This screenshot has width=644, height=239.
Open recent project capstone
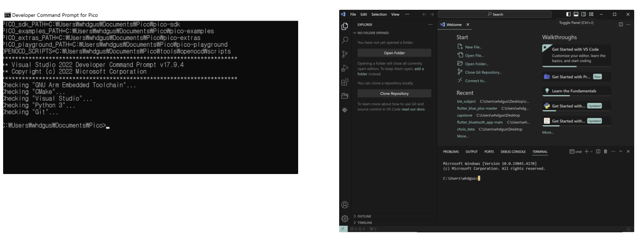(x=464, y=115)
